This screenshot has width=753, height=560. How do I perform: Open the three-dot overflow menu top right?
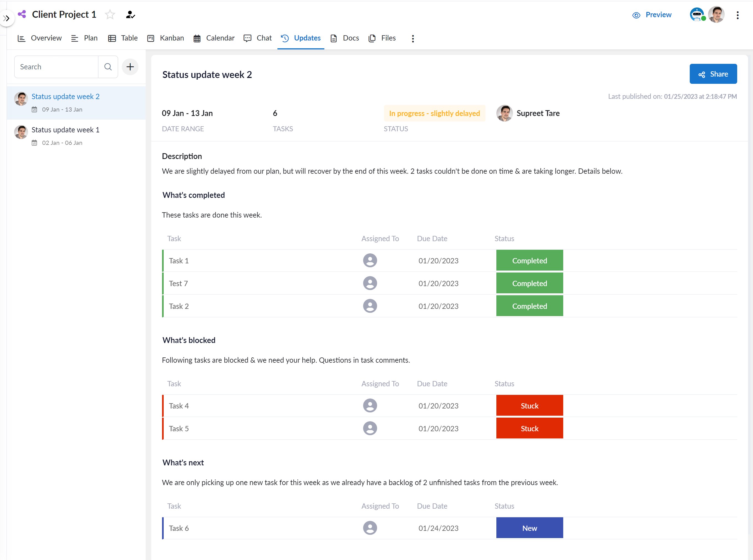737,15
